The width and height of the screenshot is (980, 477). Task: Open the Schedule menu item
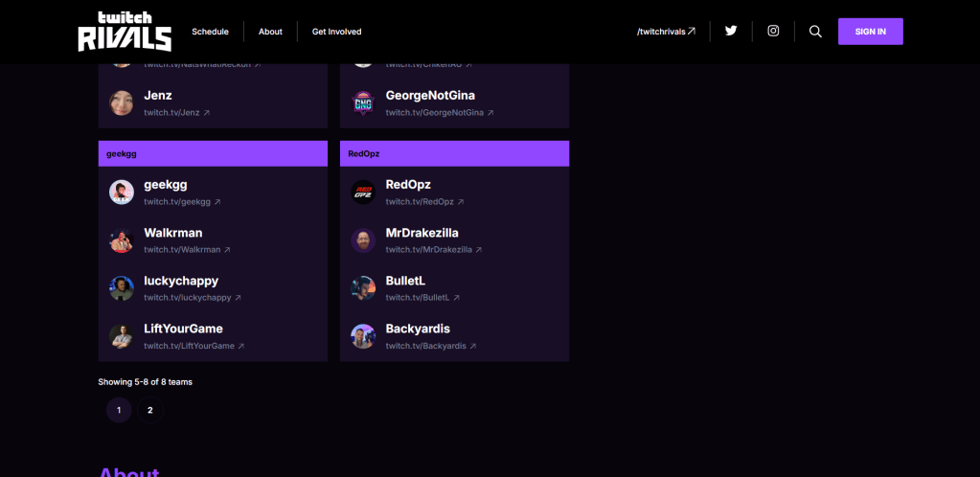point(210,32)
